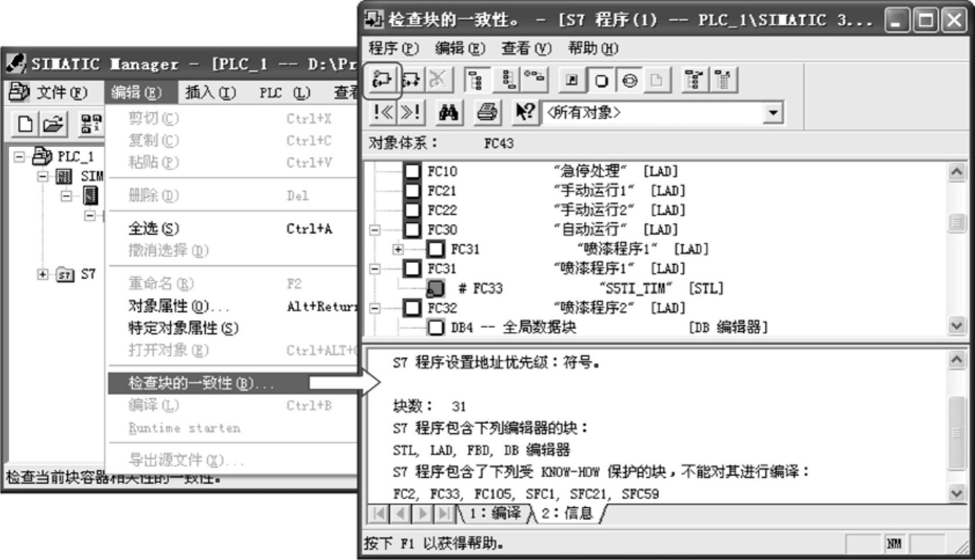Click the status box beside FC30
Viewport: 975px width, 560px height.
(412, 230)
